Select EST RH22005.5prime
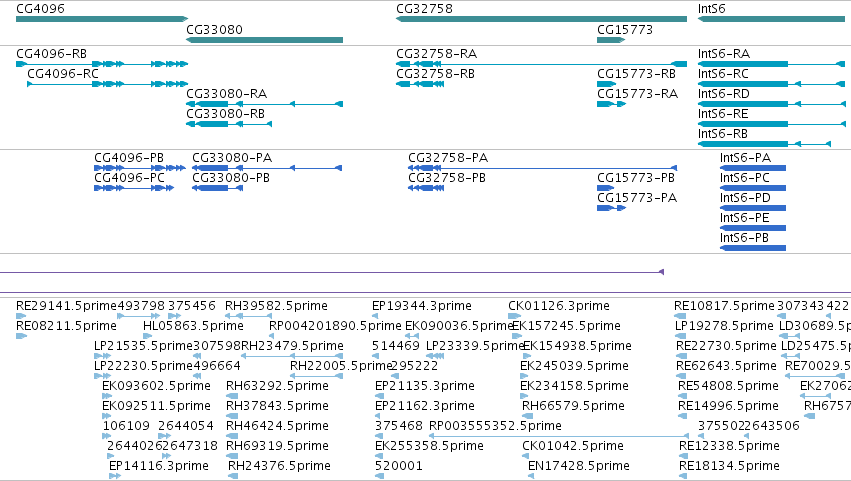 (316, 376)
